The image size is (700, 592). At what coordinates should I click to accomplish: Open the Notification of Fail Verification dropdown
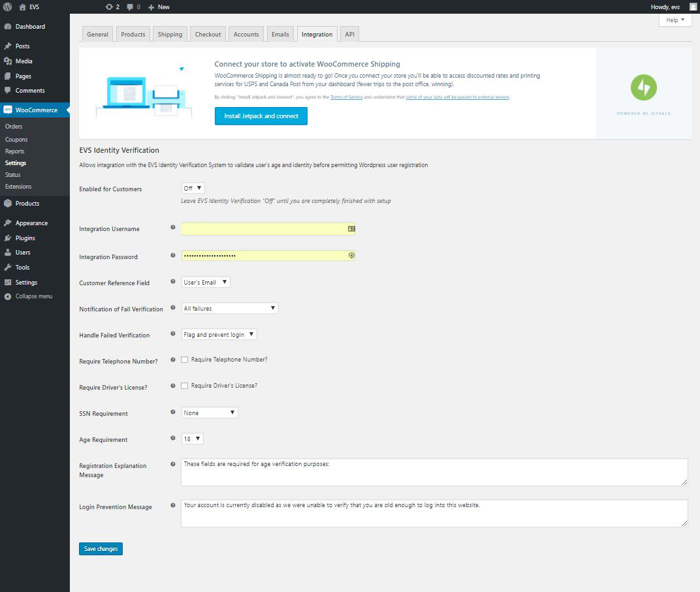coord(230,308)
